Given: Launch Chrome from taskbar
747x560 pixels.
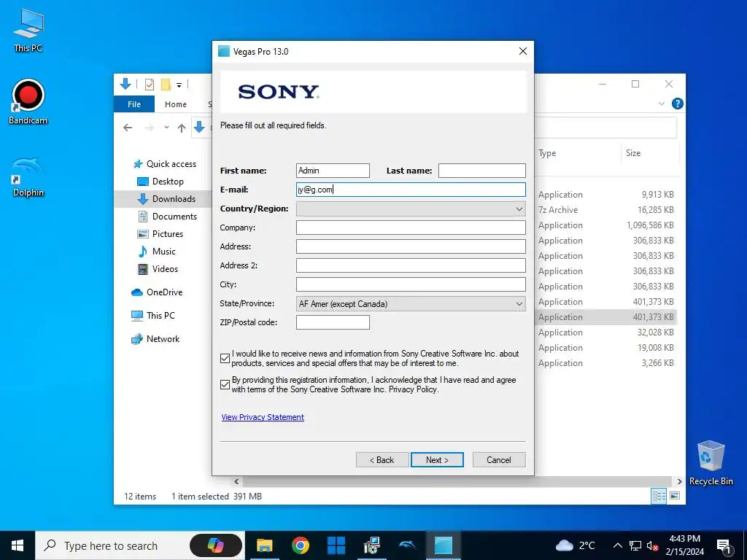Looking at the screenshot, I should 300,545.
